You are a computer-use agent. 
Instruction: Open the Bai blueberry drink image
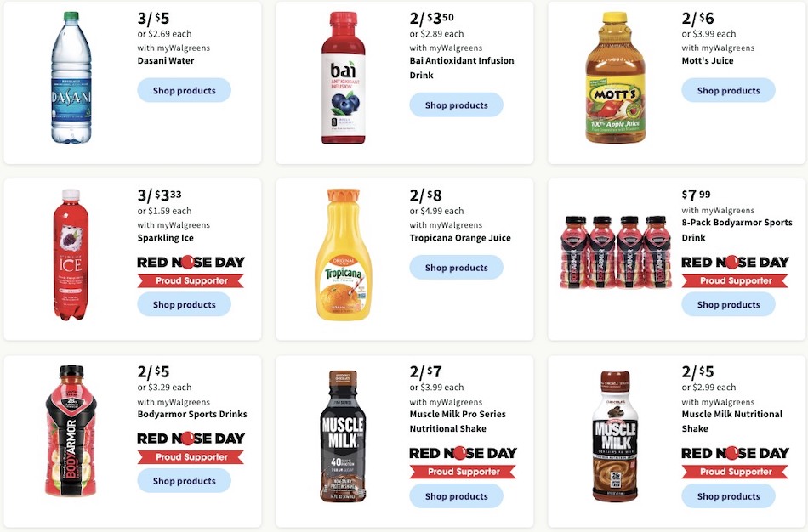point(344,78)
